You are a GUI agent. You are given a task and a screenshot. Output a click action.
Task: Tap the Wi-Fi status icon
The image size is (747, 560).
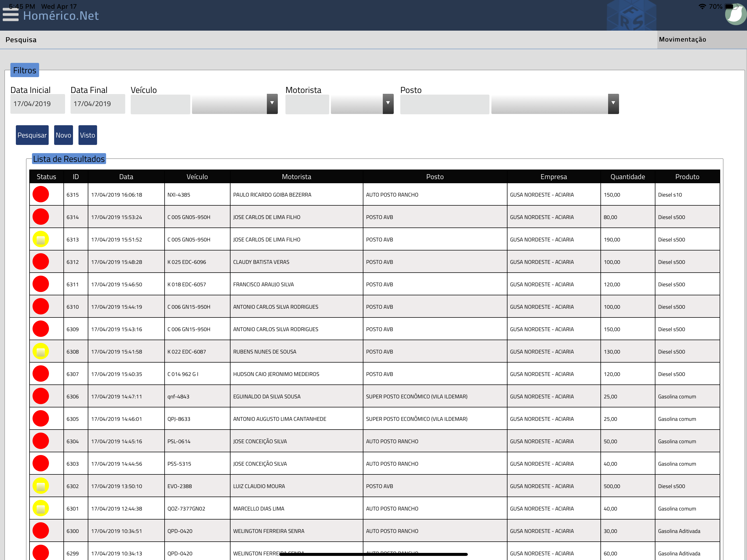702,6
